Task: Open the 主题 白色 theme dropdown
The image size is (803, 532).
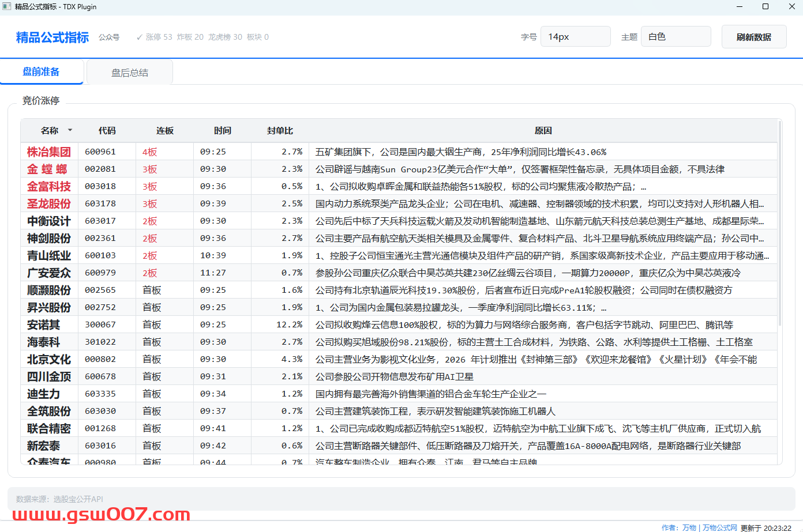Action: 676,37
